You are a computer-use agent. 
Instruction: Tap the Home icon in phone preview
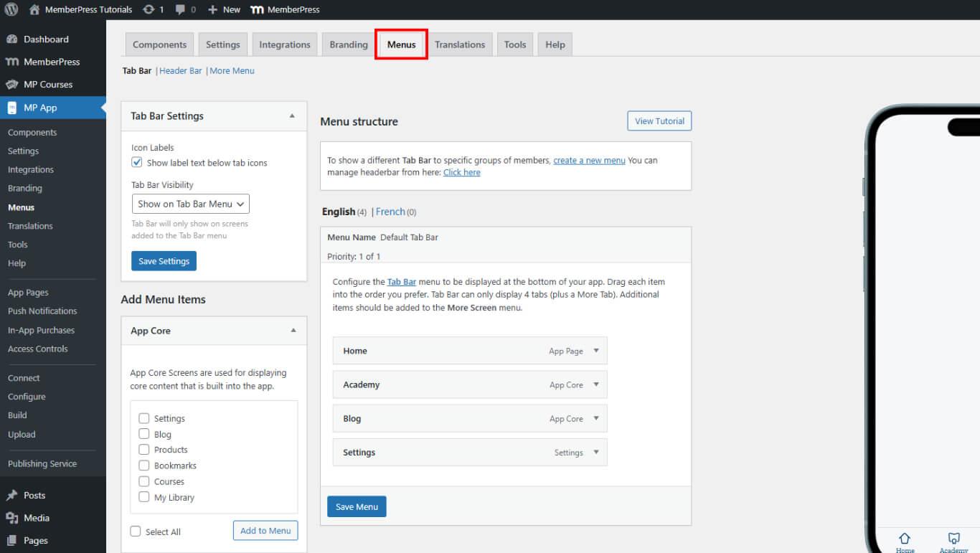[x=905, y=538]
